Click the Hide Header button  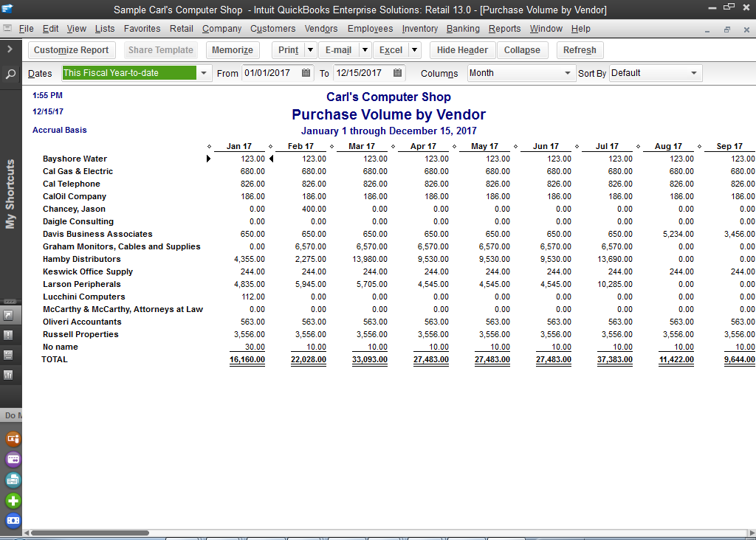click(x=462, y=50)
